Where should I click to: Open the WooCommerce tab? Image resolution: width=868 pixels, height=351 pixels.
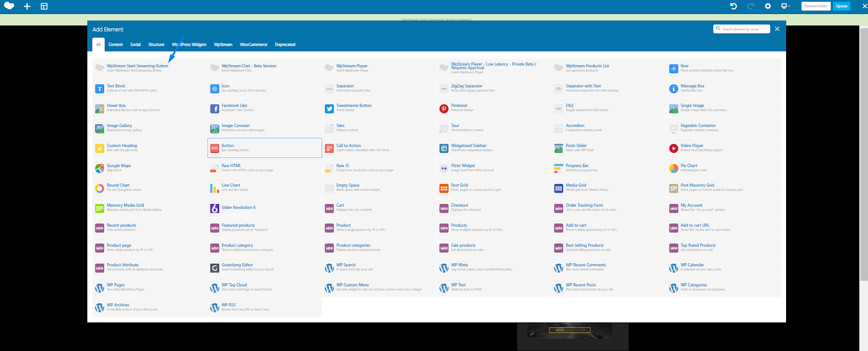253,44
